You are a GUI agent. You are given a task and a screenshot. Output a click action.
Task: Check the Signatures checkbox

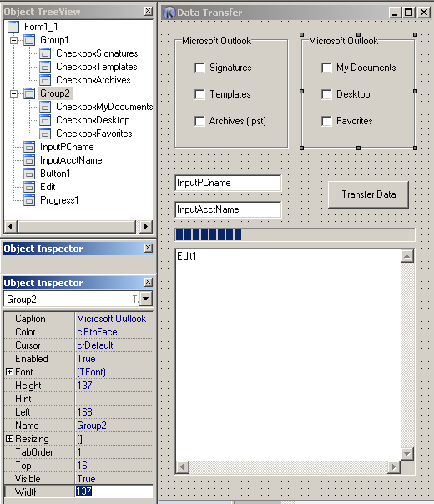(199, 68)
